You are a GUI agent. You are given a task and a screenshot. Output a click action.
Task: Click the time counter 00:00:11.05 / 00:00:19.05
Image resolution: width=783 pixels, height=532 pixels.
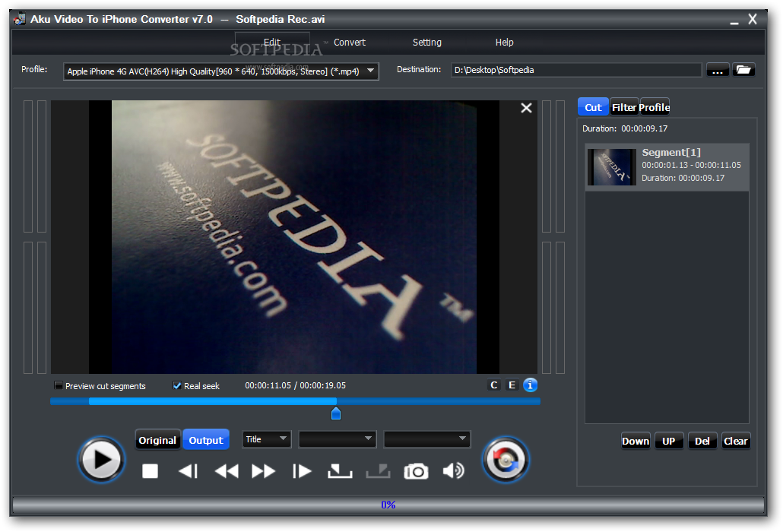tap(295, 385)
